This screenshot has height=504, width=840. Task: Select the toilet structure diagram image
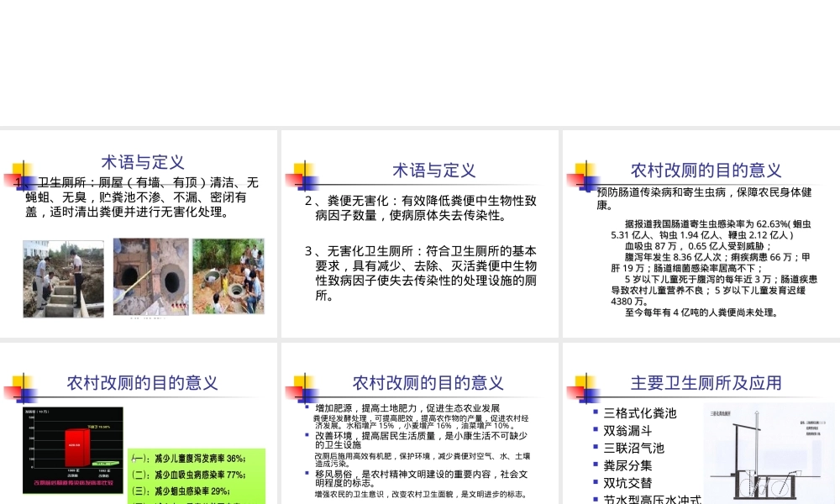pyautogui.click(x=769, y=453)
